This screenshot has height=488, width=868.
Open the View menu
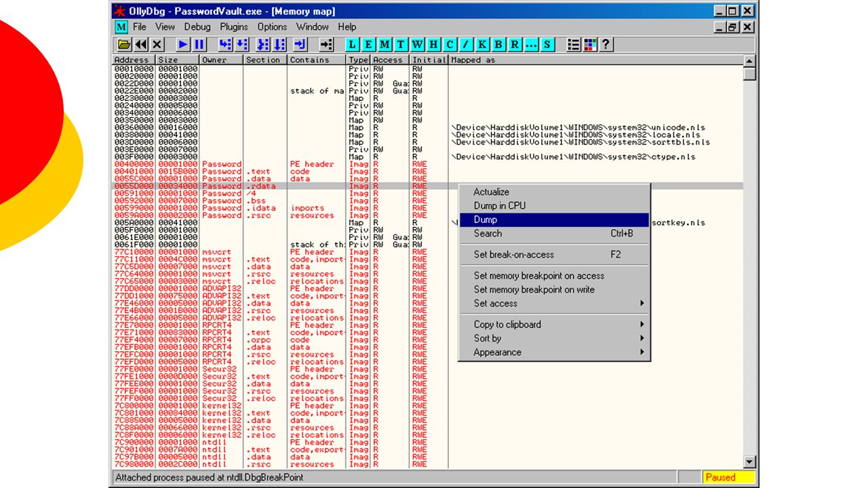[165, 27]
